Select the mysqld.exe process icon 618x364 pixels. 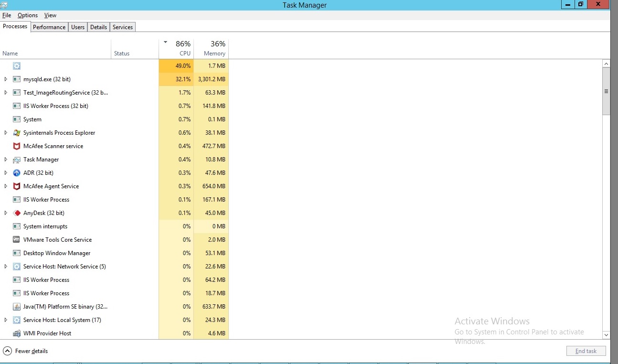click(x=17, y=79)
